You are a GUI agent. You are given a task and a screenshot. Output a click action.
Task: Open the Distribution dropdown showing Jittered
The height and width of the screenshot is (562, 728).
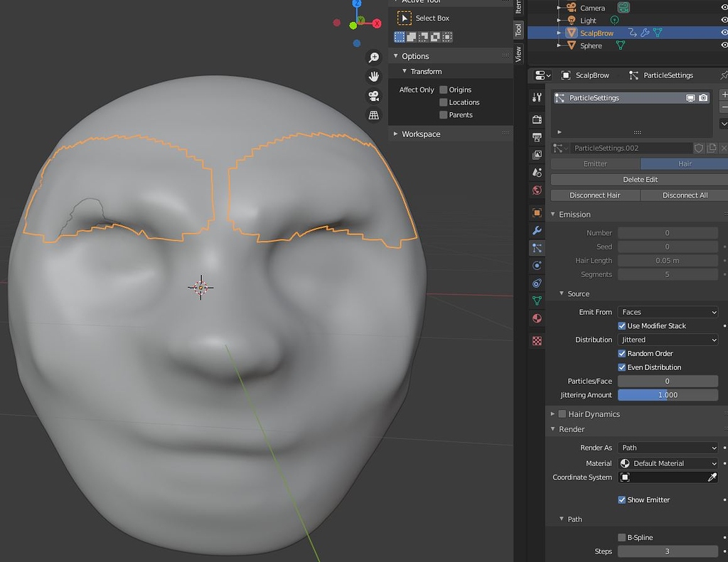(x=667, y=340)
